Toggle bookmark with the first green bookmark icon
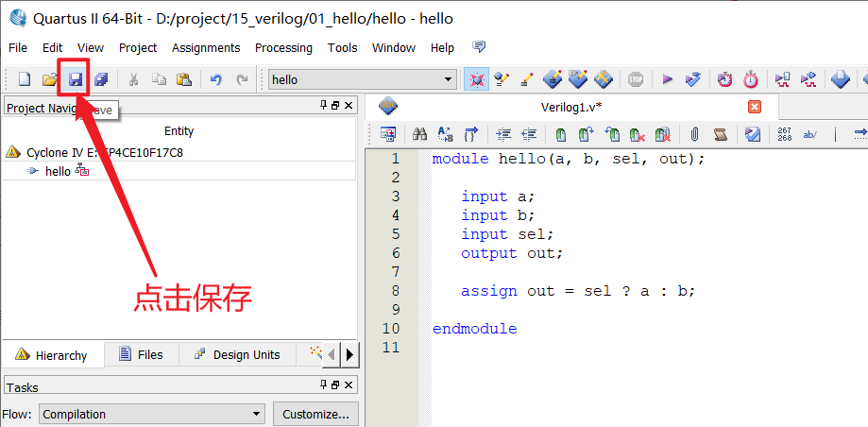 [x=561, y=134]
